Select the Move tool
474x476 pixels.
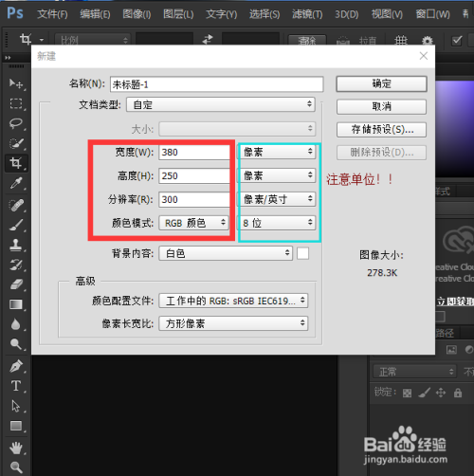click(15, 83)
